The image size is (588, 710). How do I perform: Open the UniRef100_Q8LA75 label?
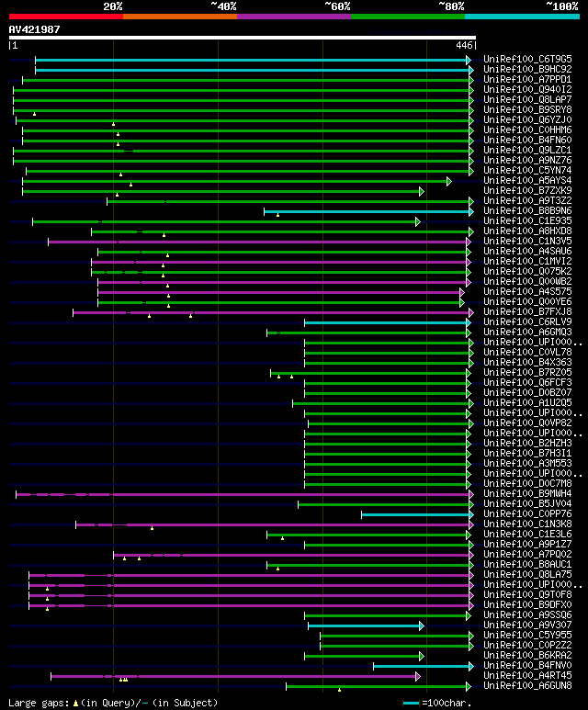click(x=527, y=574)
